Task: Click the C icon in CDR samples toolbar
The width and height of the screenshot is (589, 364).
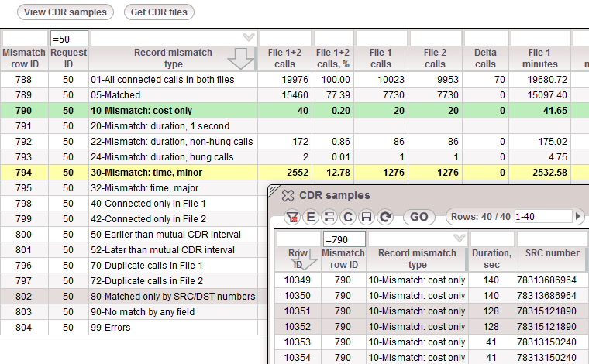Action: click(348, 217)
